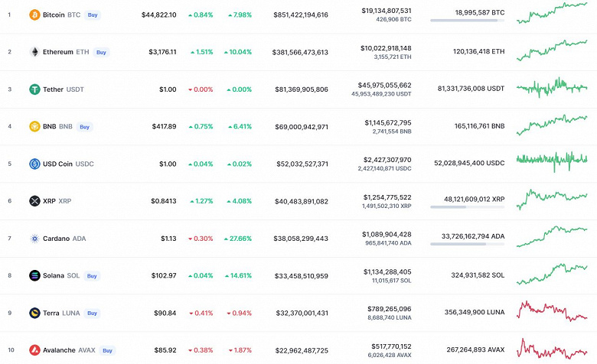Click the green Tether logo icon
Viewport: 597px width, 364px height.
click(x=34, y=89)
